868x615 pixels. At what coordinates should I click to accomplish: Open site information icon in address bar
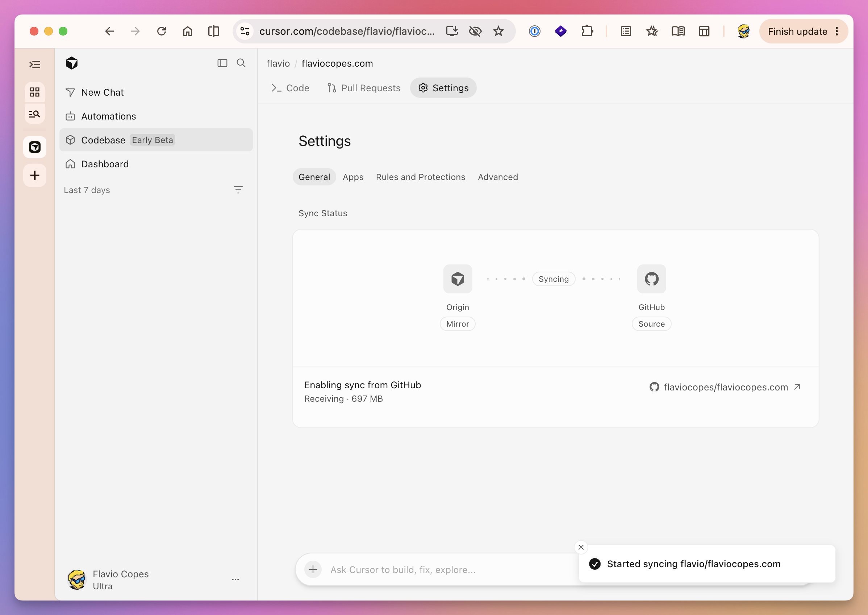pyautogui.click(x=245, y=31)
